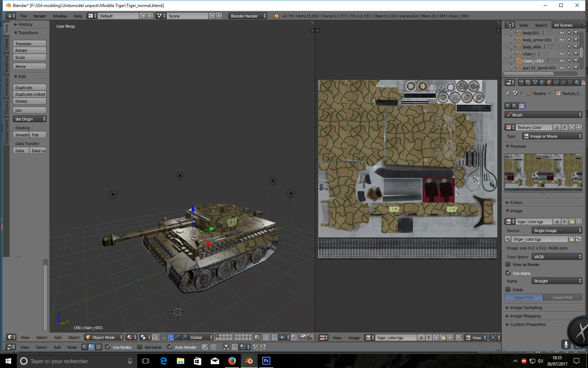588x368 pixels.
Task: Expand Colors panel
Action: [516, 202]
